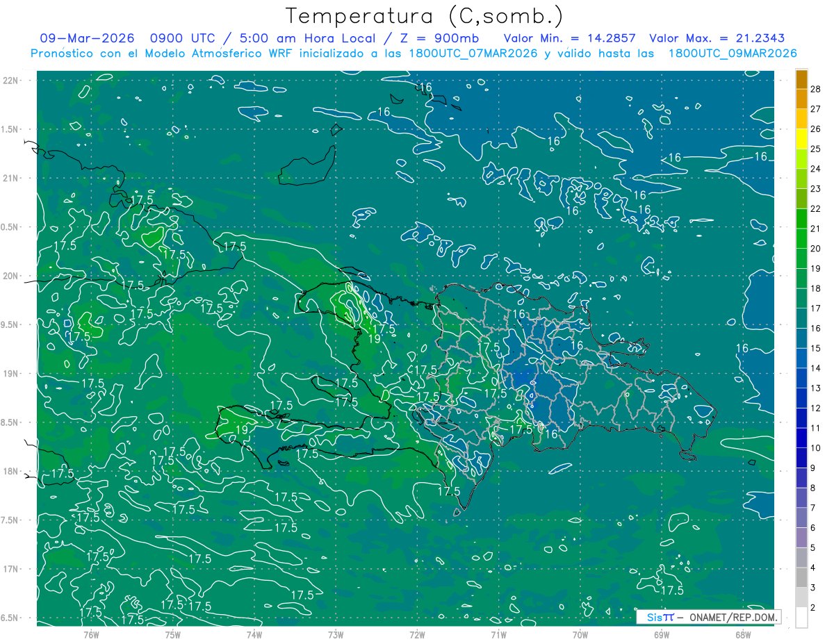This screenshot has width=834, height=644.
Task: Click the white swatch below legend value 2
Action: point(801,618)
